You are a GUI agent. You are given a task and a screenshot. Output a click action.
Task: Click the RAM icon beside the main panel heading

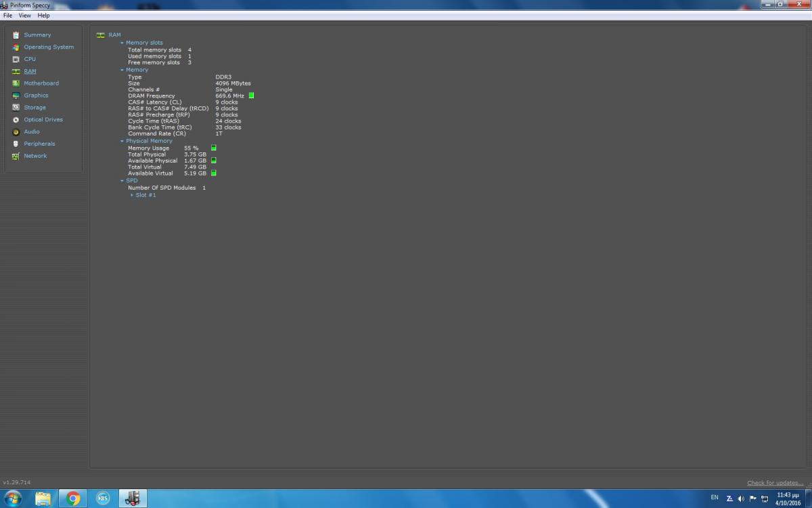click(x=100, y=35)
